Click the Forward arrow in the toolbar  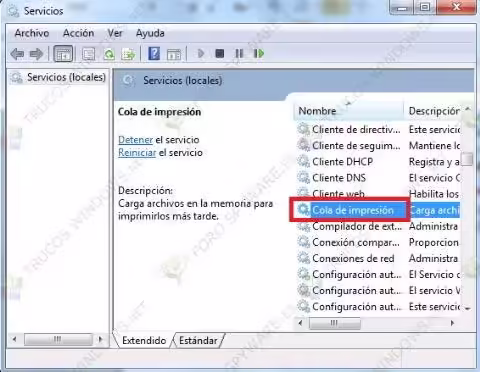36,54
